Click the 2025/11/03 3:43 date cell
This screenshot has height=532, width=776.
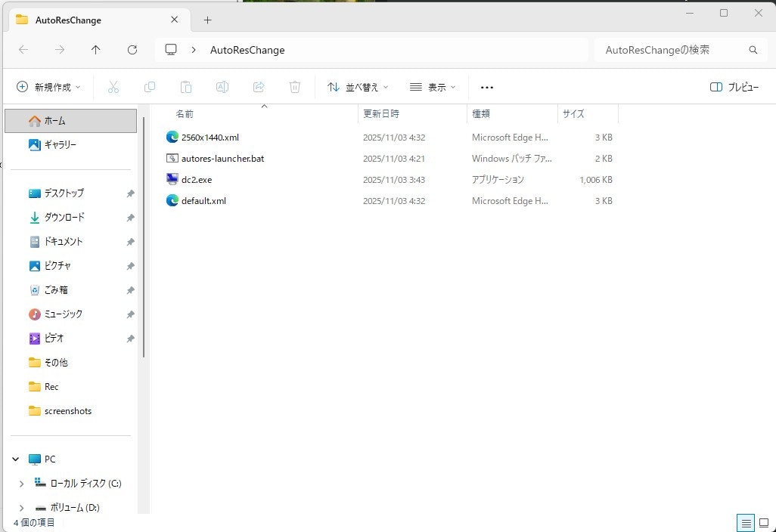tap(394, 180)
